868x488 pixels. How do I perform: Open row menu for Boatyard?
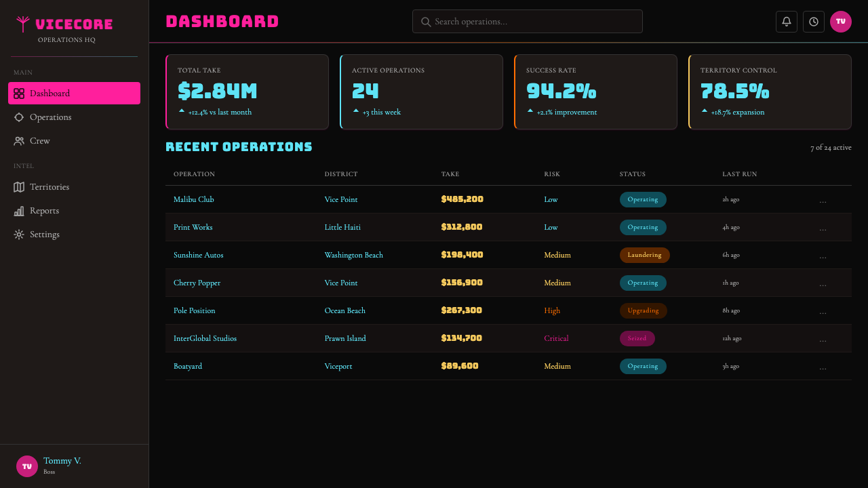pos(823,367)
